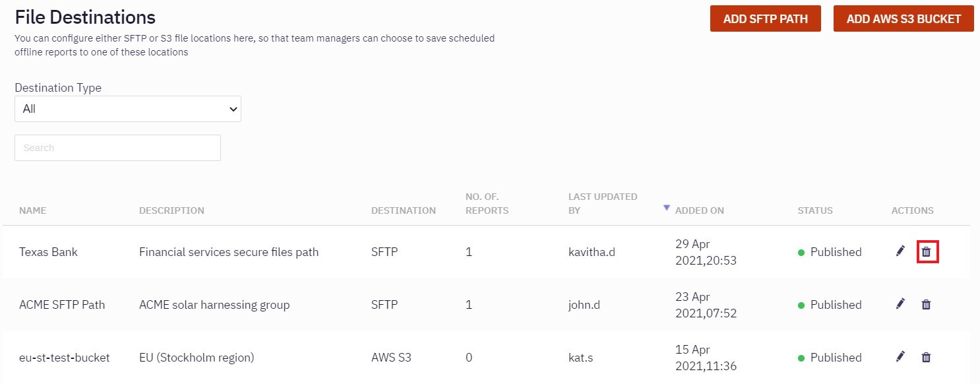980x384 pixels.
Task: Sort by the Last Updated By header
Action: 602,203
